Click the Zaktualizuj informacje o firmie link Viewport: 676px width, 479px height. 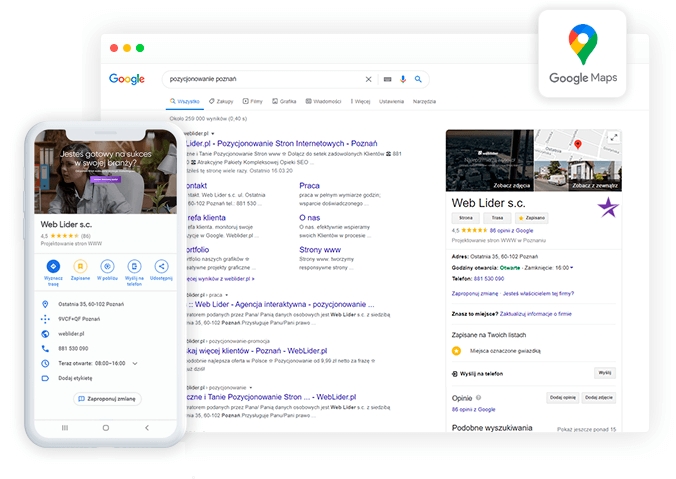535,314
